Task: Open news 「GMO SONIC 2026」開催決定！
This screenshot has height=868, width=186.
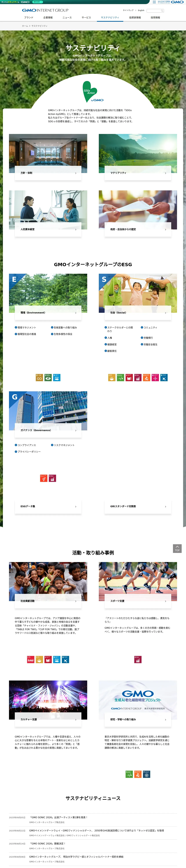Action: [x=47, y=844]
